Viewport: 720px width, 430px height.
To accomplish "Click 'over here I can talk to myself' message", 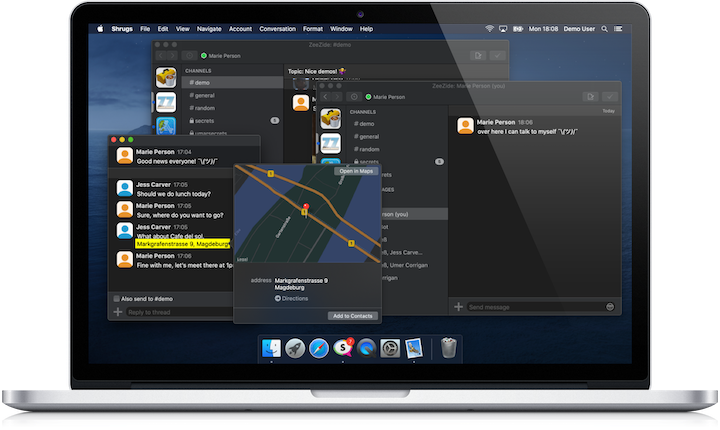I will pyautogui.click(x=527, y=131).
